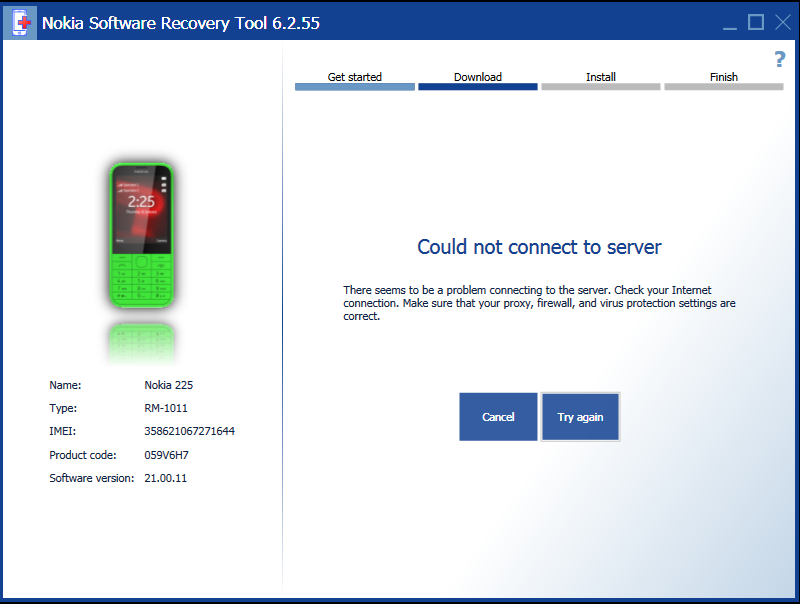Open help via the question mark icon

coord(780,59)
